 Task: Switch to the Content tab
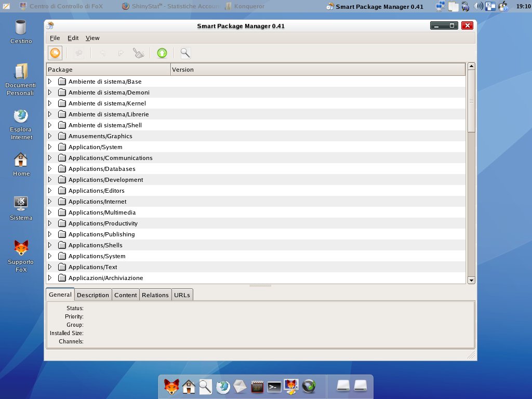click(126, 295)
